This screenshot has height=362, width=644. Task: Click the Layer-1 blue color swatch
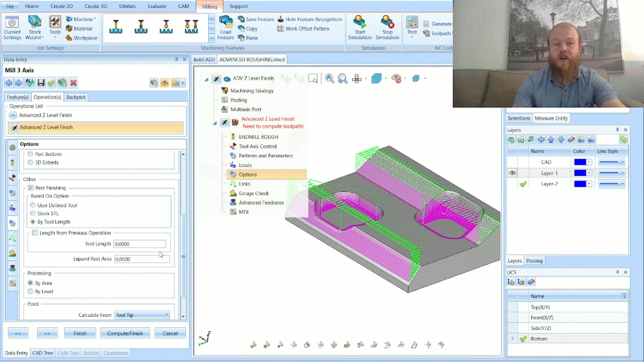pyautogui.click(x=580, y=173)
